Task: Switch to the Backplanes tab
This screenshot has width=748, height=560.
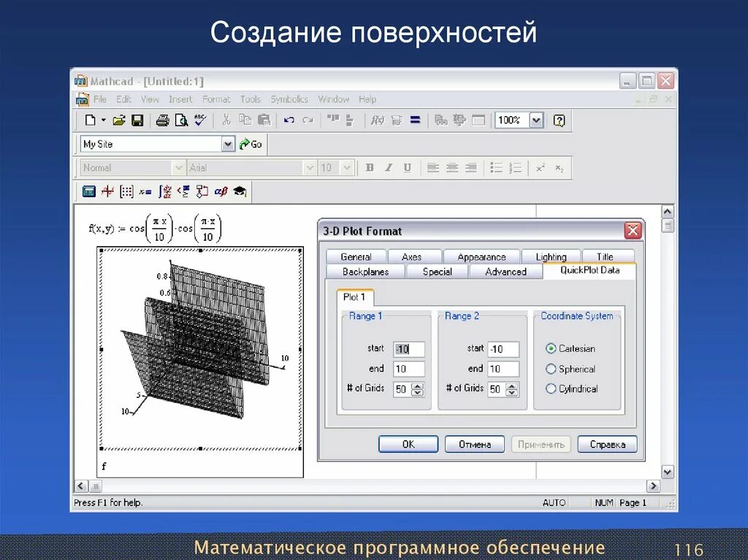Action: pos(365,272)
